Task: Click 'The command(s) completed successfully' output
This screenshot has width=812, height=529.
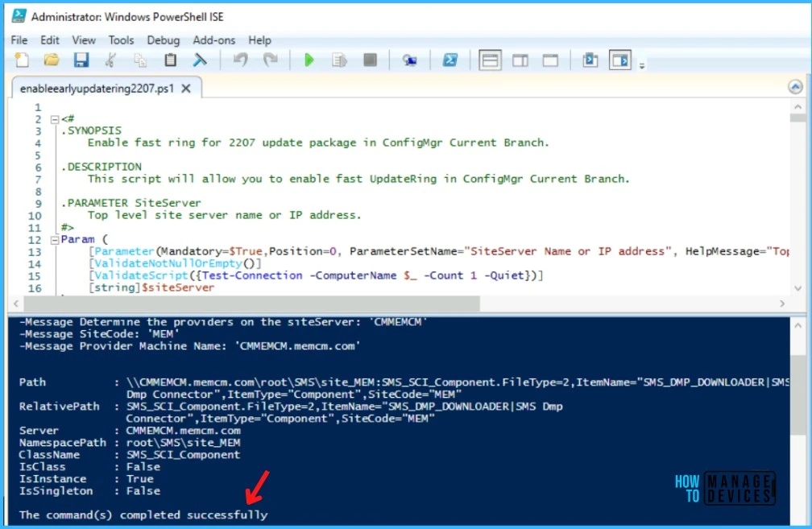Action: click(x=143, y=515)
